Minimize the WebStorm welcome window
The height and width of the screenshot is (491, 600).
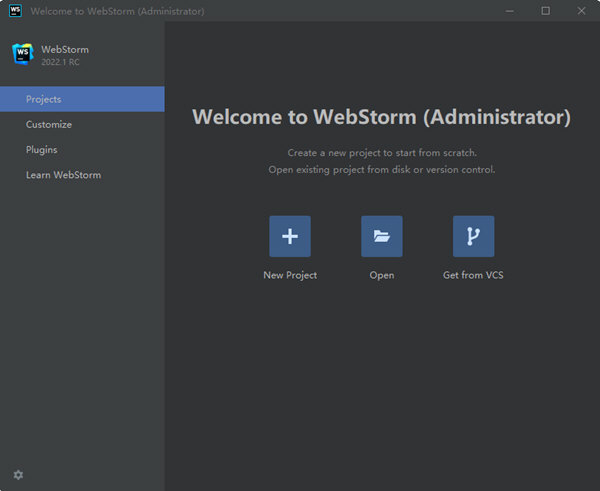click(510, 11)
